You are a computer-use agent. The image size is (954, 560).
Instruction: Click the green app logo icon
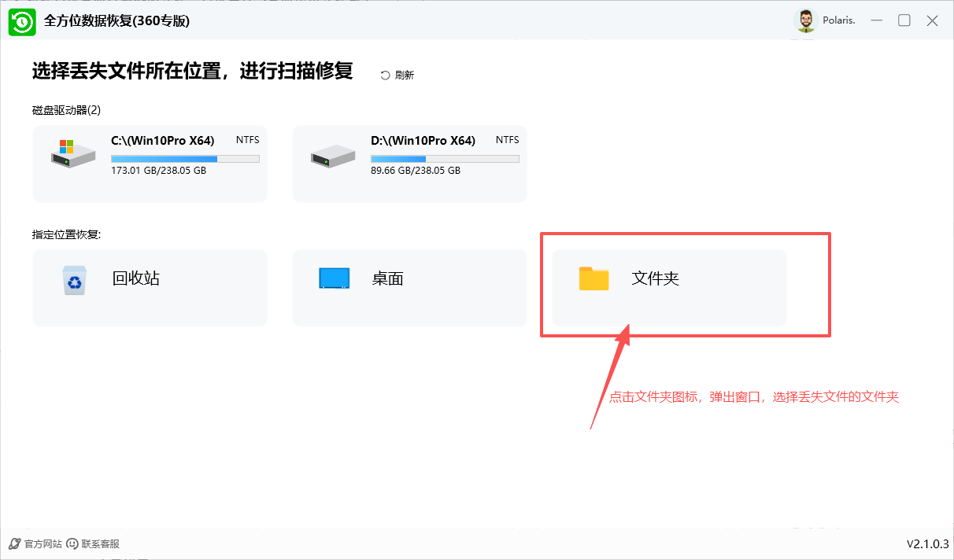21,21
